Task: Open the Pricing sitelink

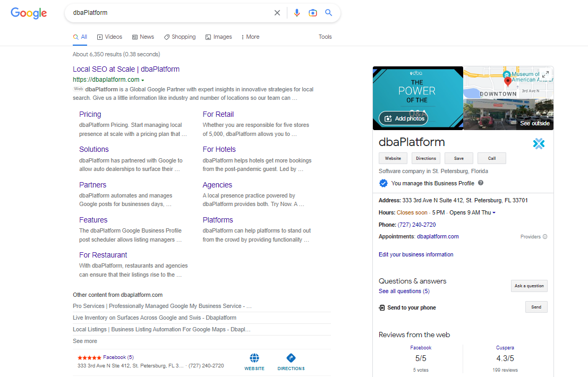Action: click(x=90, y=114)
